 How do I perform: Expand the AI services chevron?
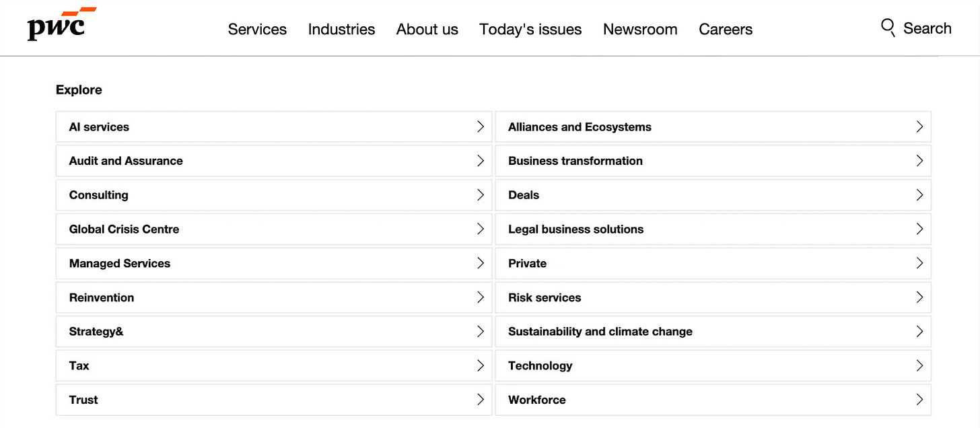coord(481,127)
